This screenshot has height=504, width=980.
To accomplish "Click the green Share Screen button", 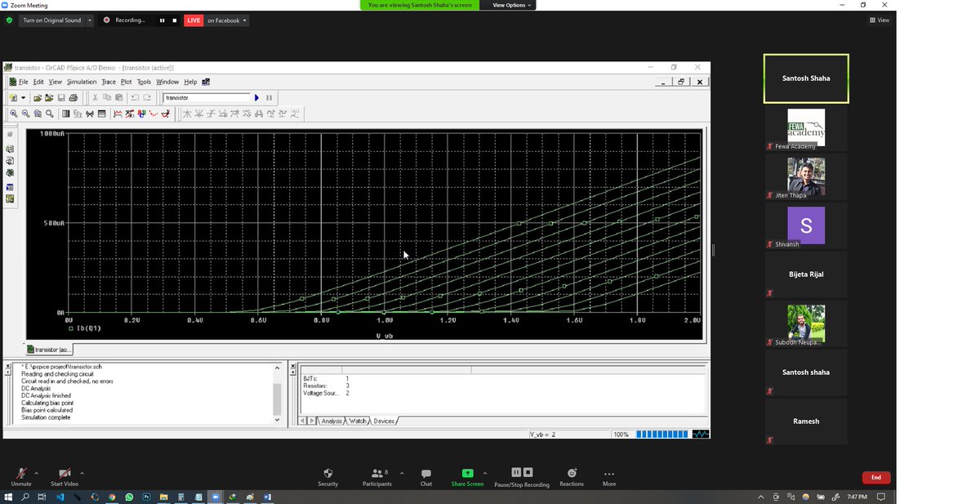I will (467, 477).
